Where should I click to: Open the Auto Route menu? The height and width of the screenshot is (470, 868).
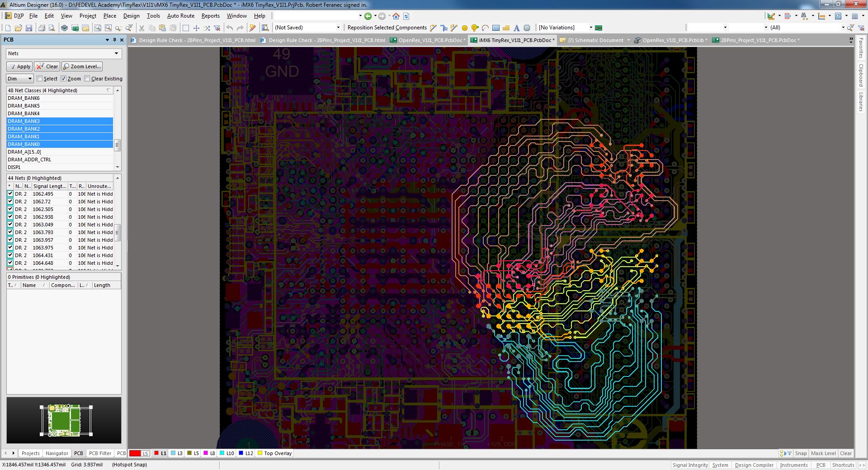pos(180,15)
